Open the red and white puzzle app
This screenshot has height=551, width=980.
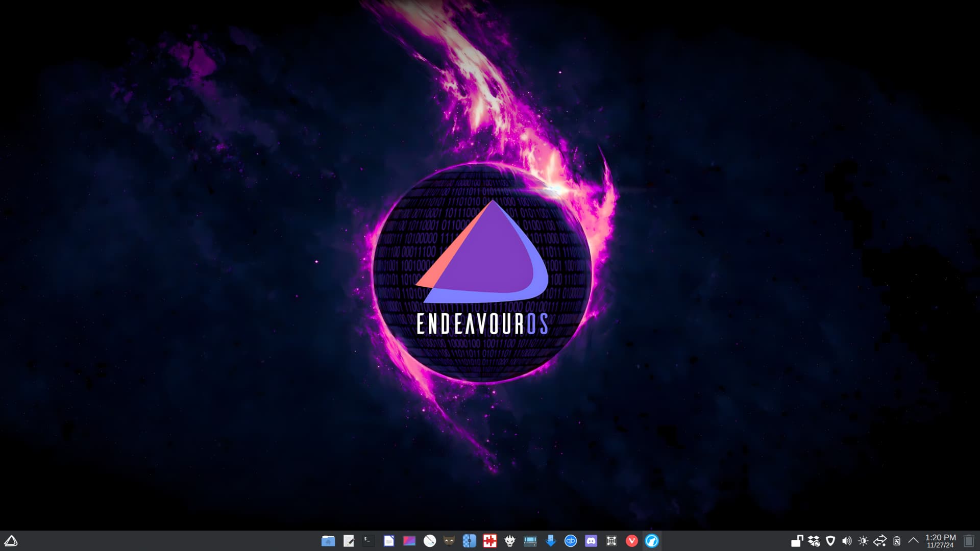[490, 541]
